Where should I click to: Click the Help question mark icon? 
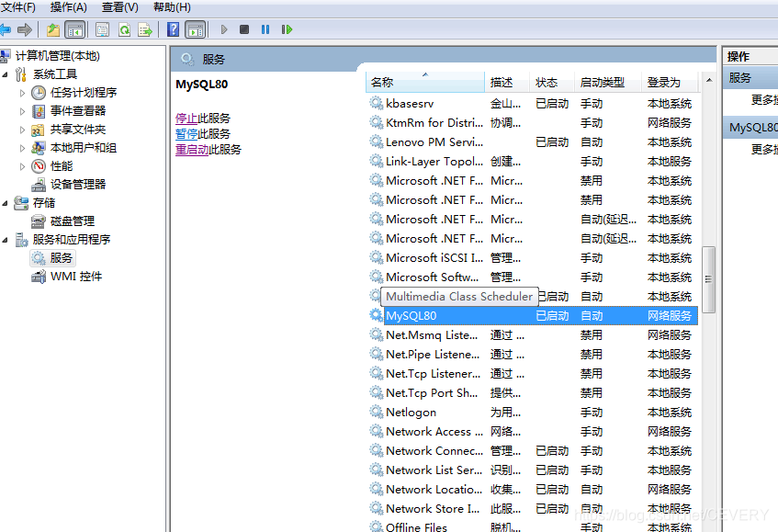(173, 29)
